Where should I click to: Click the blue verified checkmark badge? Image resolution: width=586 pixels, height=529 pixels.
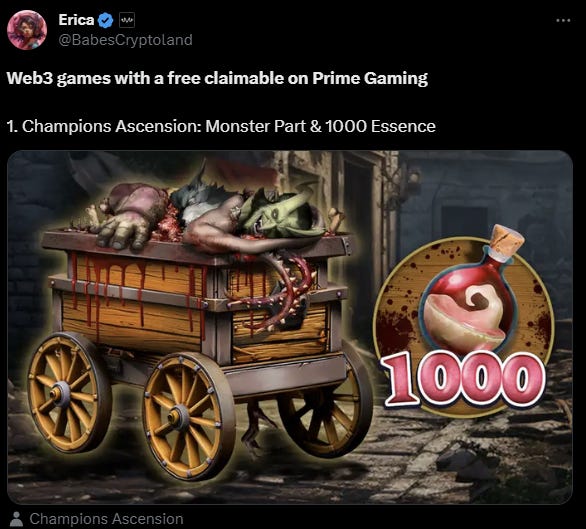pyautogui.click(x=105, y=20)
